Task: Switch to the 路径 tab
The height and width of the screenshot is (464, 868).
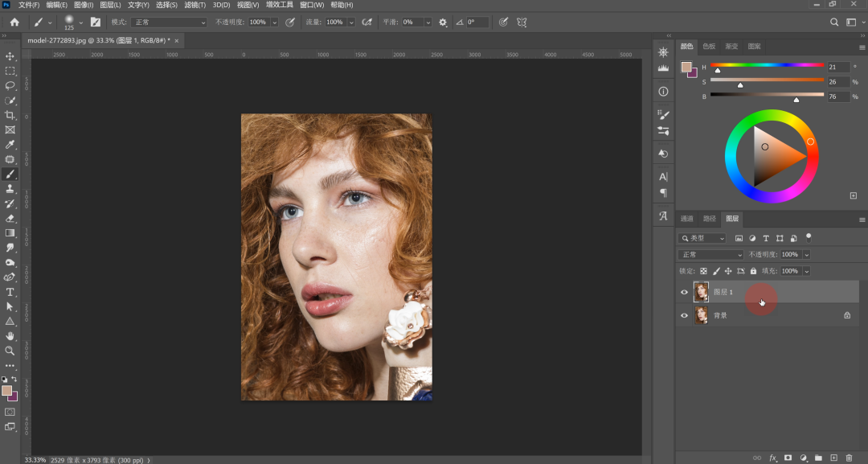Action: pyautogui.click(x=709, y=219)
